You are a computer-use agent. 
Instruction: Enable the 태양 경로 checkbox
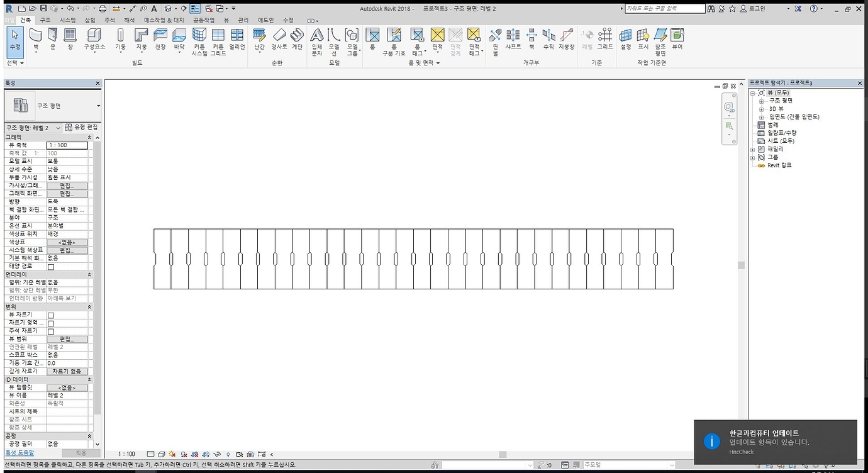51,266
